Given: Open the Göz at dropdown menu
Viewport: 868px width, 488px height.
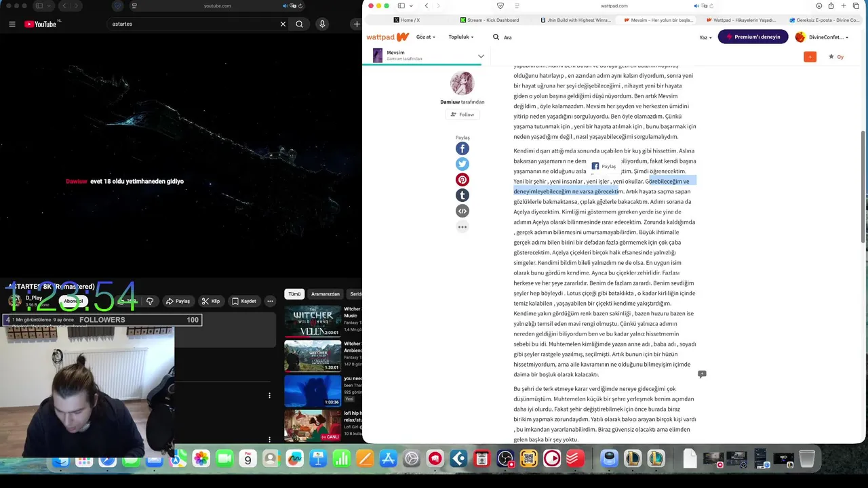Looking at the screenshot, I should [x=426, y=37].
